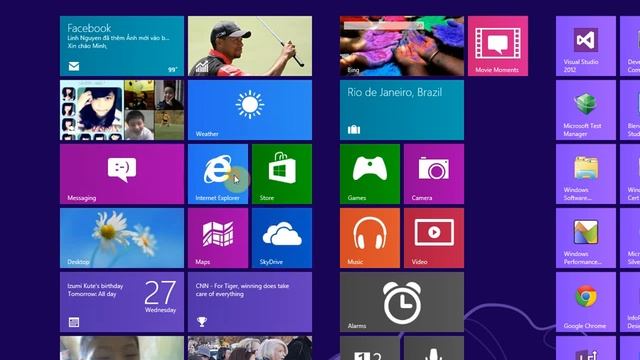The image size is (640, 360).
Task: Launch Visual Studio 2012 tile
Action: [x=586, y=46]
